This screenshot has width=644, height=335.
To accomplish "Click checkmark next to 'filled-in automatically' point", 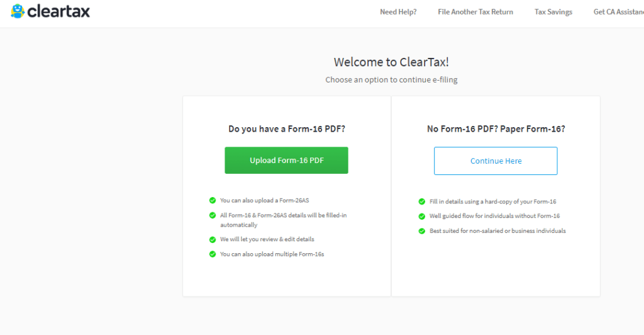I will pyautogui.click(x=213, y=215).
